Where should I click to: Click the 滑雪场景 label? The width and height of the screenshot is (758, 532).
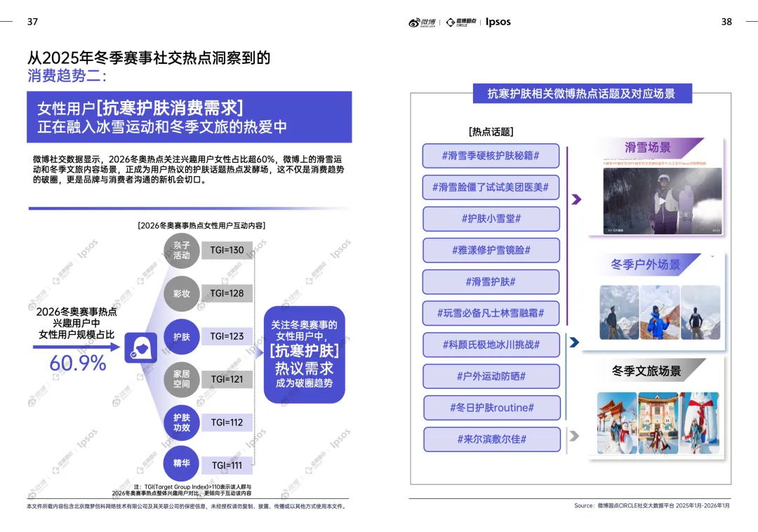point(648,147)
